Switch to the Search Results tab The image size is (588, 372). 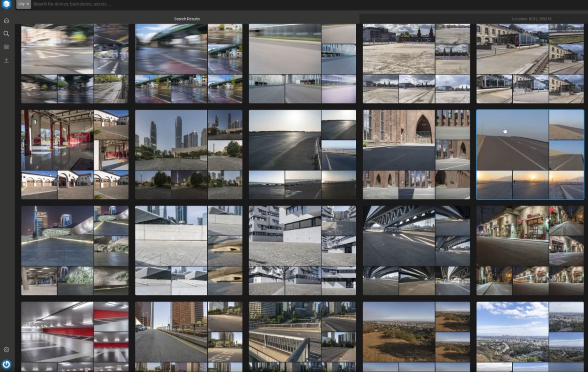(x=187, y=19)
